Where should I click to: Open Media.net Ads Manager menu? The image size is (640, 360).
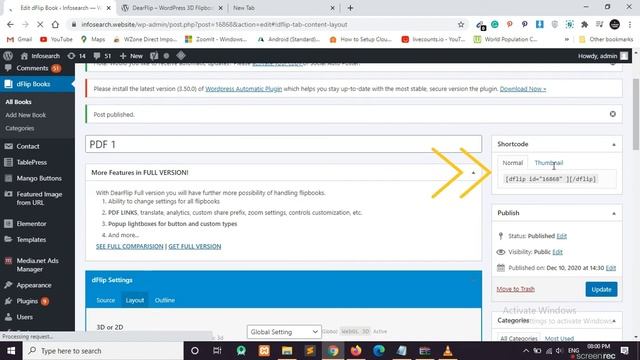pos(37,265)
